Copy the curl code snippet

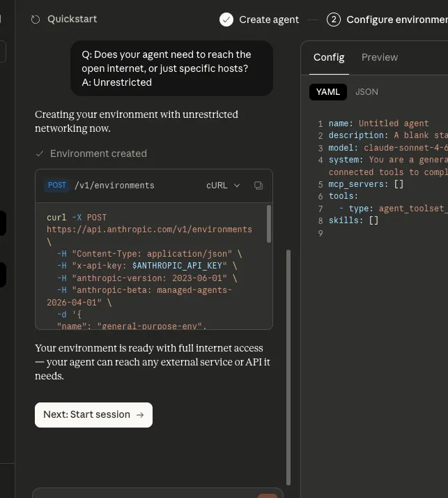pyautogui.click(x=258, y=186)
